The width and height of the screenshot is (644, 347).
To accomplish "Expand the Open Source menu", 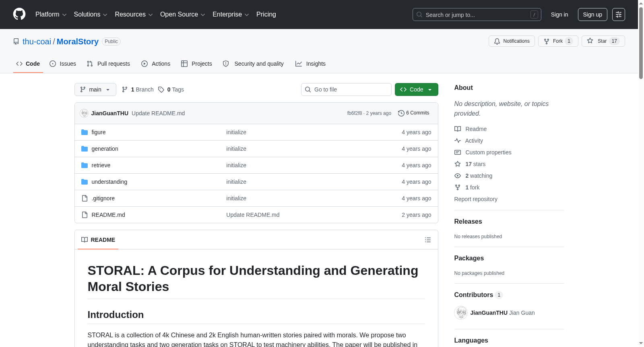I will [183, 15].
